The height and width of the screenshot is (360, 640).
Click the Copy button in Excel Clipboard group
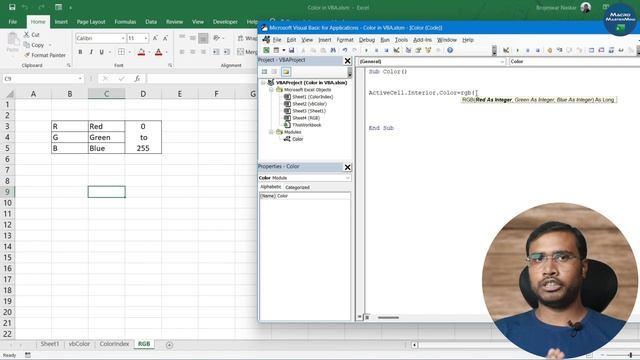tap(37, 45)
